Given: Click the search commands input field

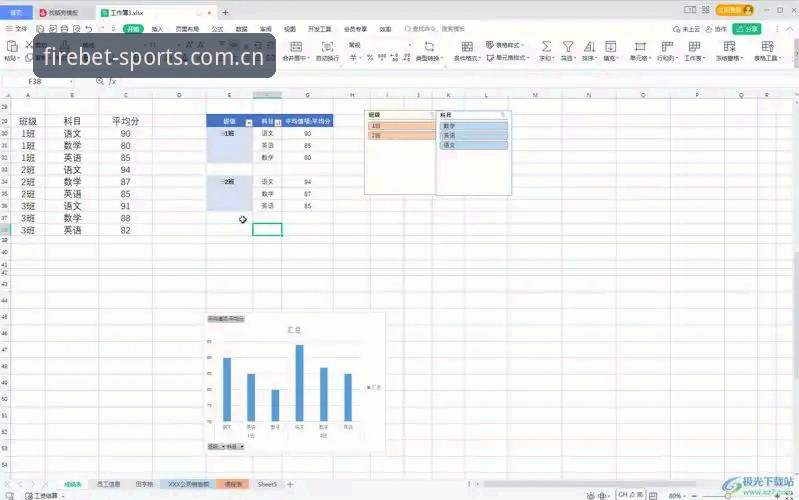Looking at the screenshot, I should click(x=435, y=29).
